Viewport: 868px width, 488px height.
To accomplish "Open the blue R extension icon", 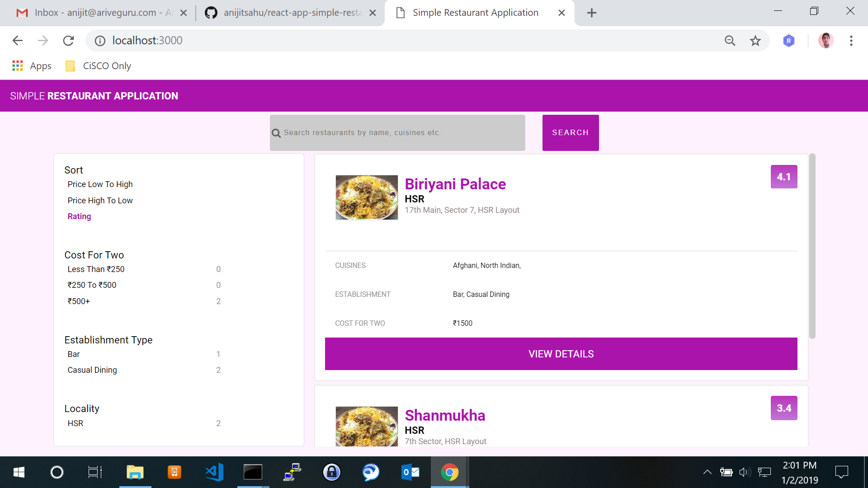I will pos(788,41).
